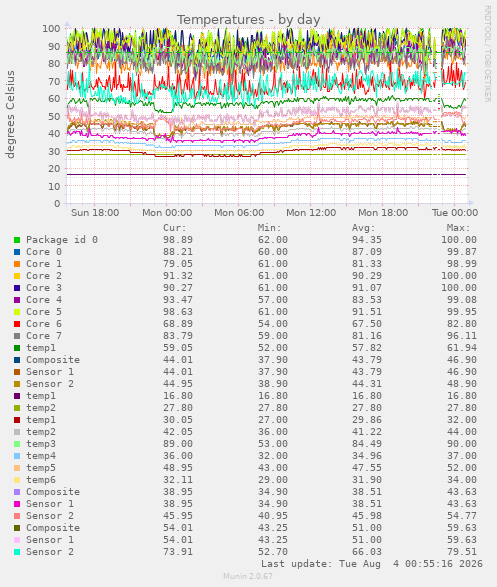Click the 'Core 3' legend label
The image size is (497, 587).
coord(44,288)
